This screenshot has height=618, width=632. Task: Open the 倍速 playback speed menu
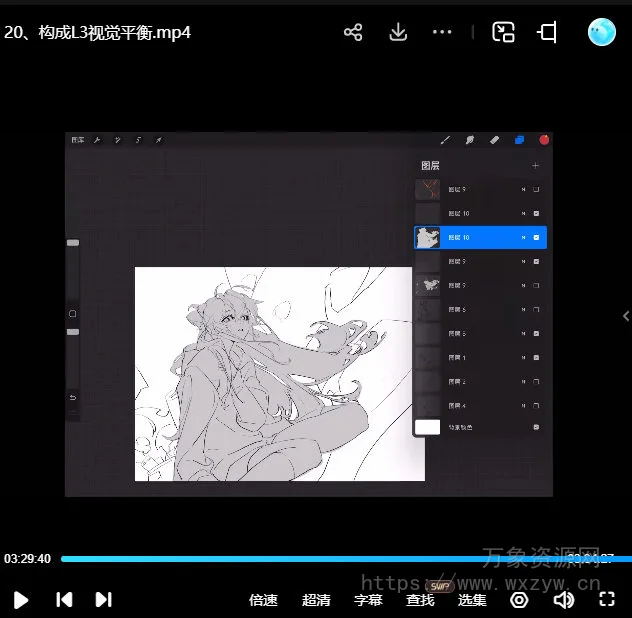[x=263, y=600]
